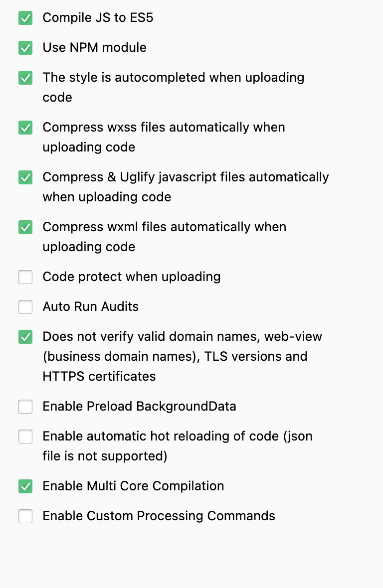Uncheck Enable Multi Core Compilation checkbox
The image size is (383, 588).
25,486
